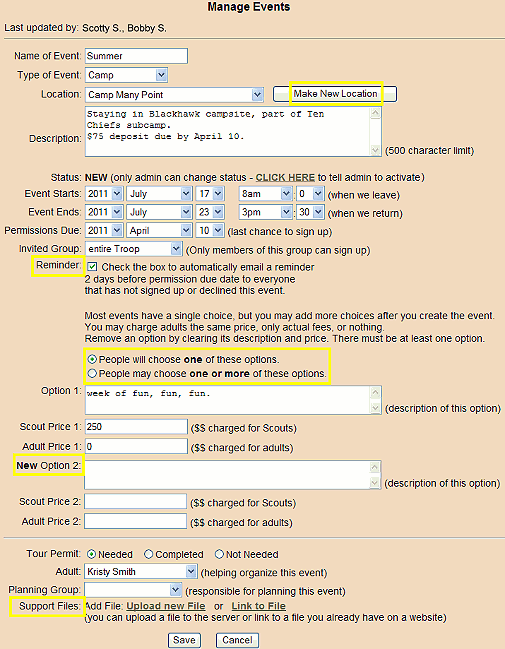Open the Type of Event dropdown
The height and width of the screenshot is (649, 505).
126,75
